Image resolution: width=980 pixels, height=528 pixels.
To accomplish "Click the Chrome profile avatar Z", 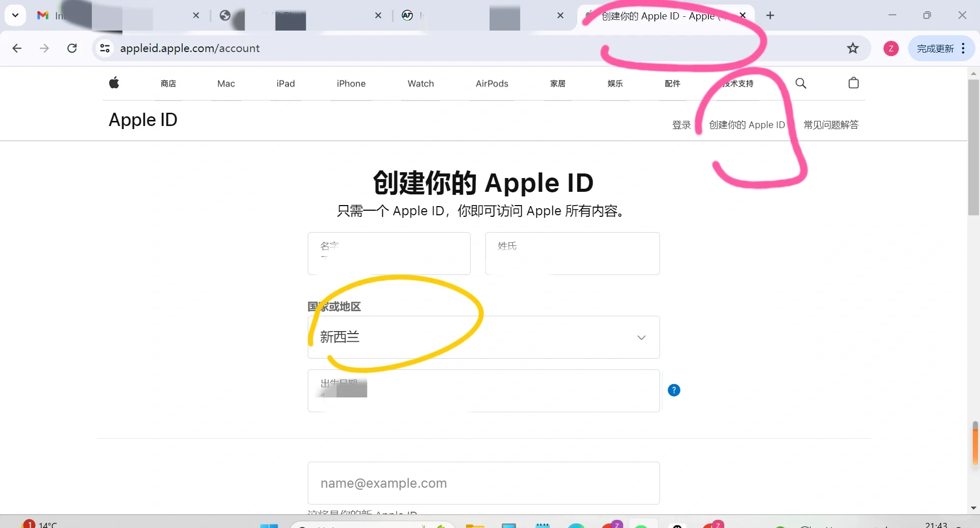I will 891,48.
